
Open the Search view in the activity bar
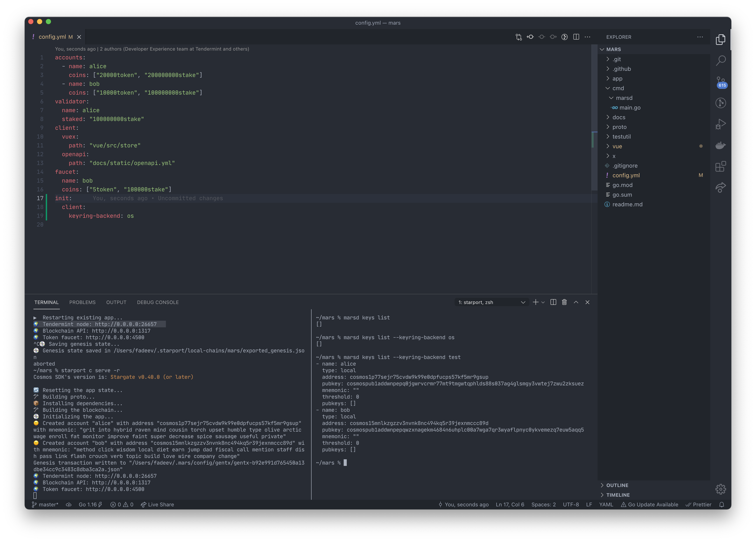(x=721, y=61)
